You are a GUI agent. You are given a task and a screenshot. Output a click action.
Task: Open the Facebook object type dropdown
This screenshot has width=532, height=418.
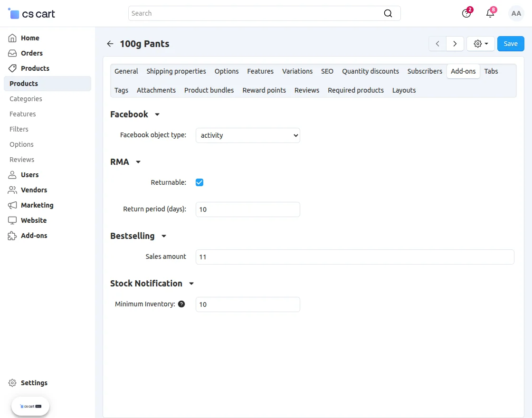pos(248,135)
